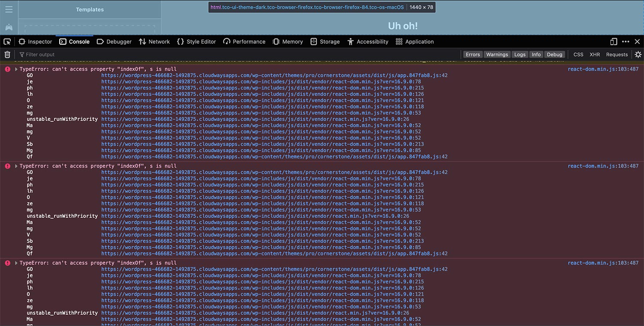Open console settings gear
644x326 pixels.
pyautogui.click(x=638, y=54)
